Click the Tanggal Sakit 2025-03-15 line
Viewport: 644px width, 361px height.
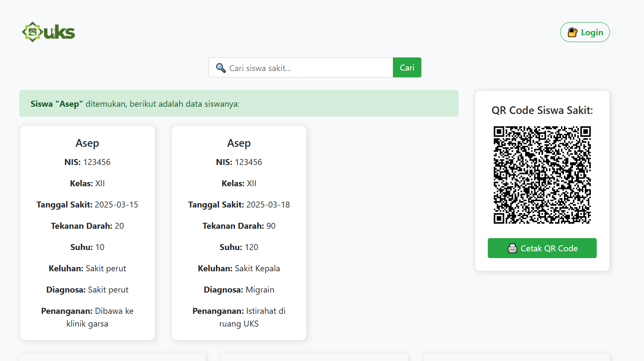point(87,205)
